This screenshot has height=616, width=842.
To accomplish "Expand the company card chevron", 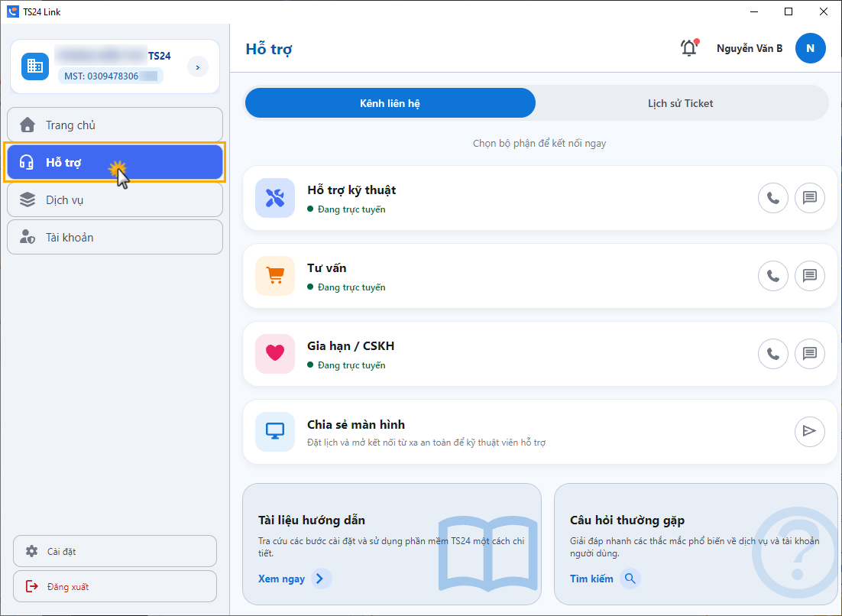I will coord(198,67).
